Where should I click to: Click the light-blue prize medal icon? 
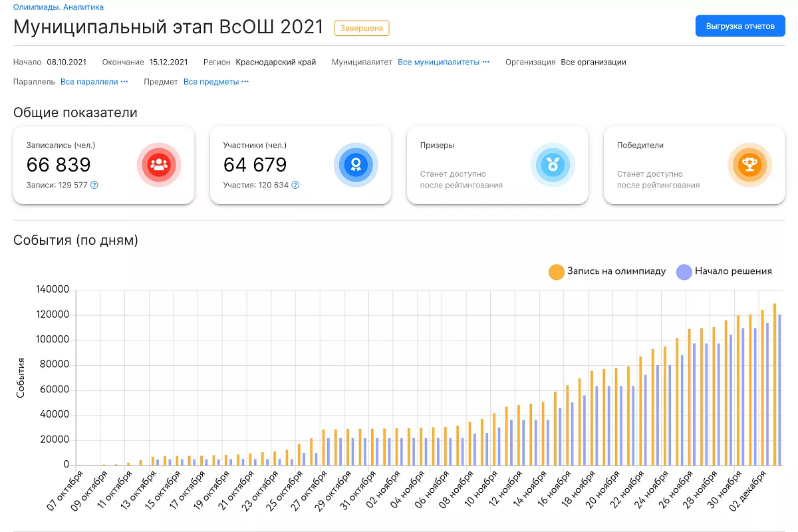pos(553,164)
